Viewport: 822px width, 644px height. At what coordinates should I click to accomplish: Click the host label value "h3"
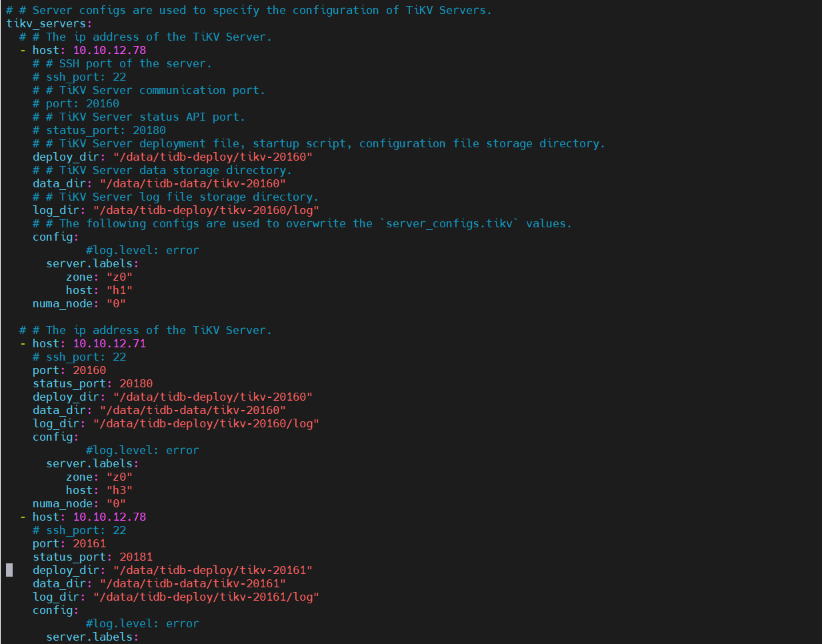pos(119,491)
